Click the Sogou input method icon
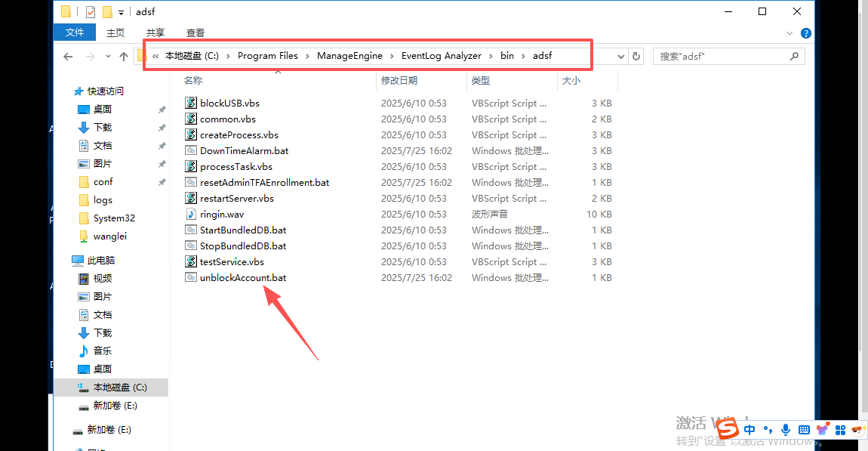This screenshot has height=451, width=868. tap(728, 430)
